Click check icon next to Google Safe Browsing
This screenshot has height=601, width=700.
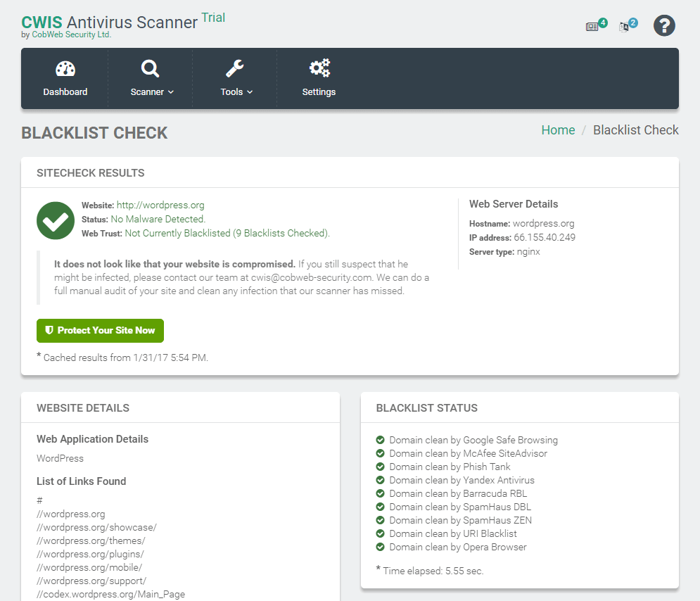380,440
